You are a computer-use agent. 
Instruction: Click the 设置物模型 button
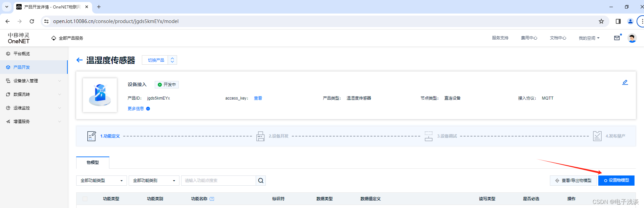point(616,181)
